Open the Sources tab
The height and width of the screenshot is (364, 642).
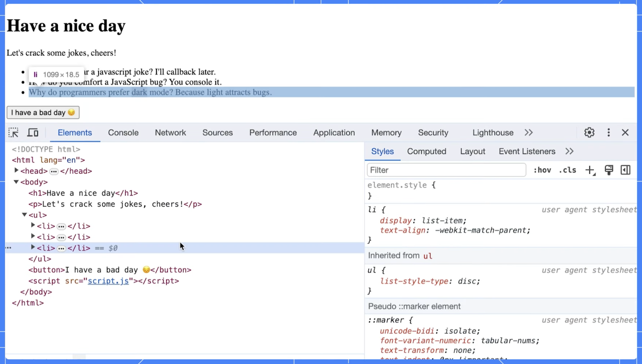pyautogui.click(x=217, y=133)
